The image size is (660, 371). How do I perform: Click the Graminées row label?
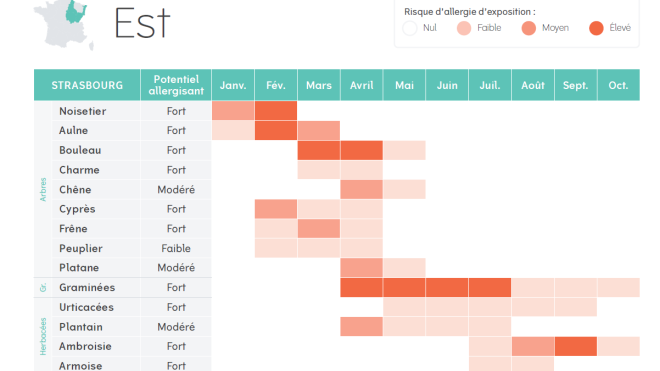coord(87,288)
